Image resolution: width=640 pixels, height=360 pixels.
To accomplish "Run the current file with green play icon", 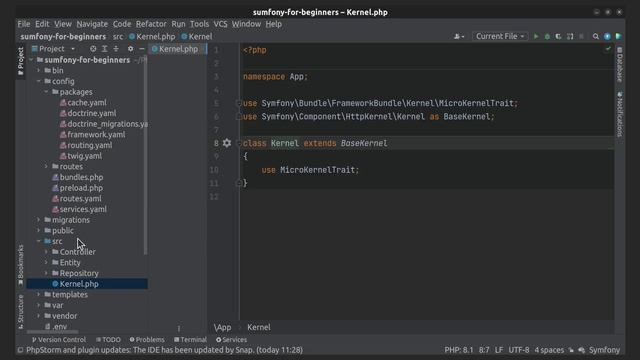I will point(536,36).
